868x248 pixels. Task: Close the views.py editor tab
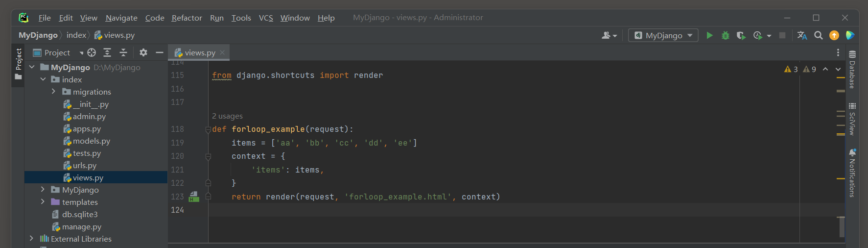pos(222,52)
